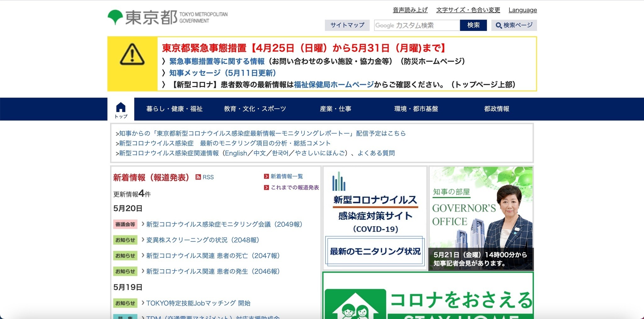Click inside the Google カスタム検索 search field
This screenshot has width=644, height=319.
[415, 25]
